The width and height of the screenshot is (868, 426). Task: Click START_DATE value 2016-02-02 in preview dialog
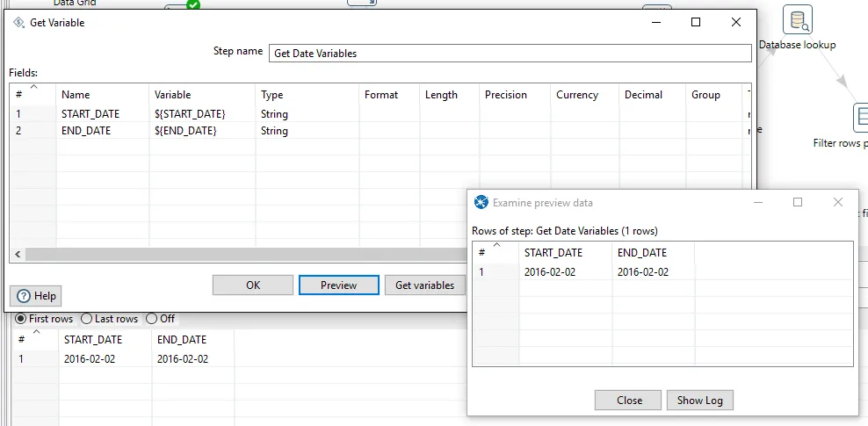[x=565, y=271]
